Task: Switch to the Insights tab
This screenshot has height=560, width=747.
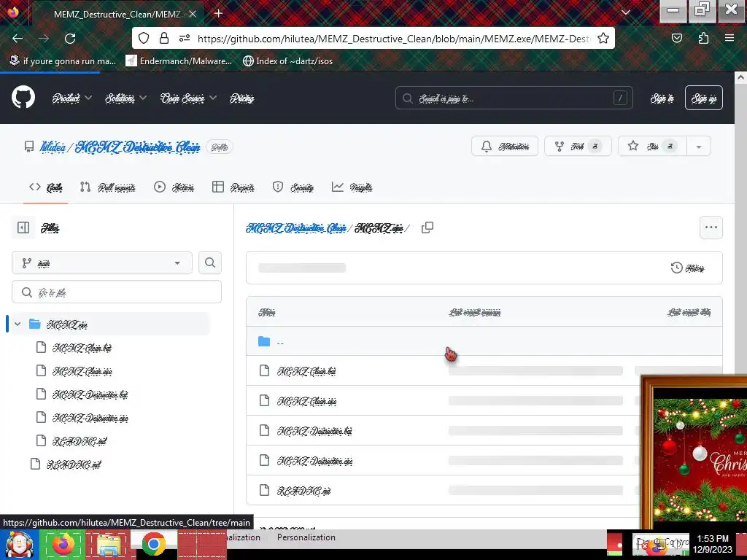Action: click(352, 187)
